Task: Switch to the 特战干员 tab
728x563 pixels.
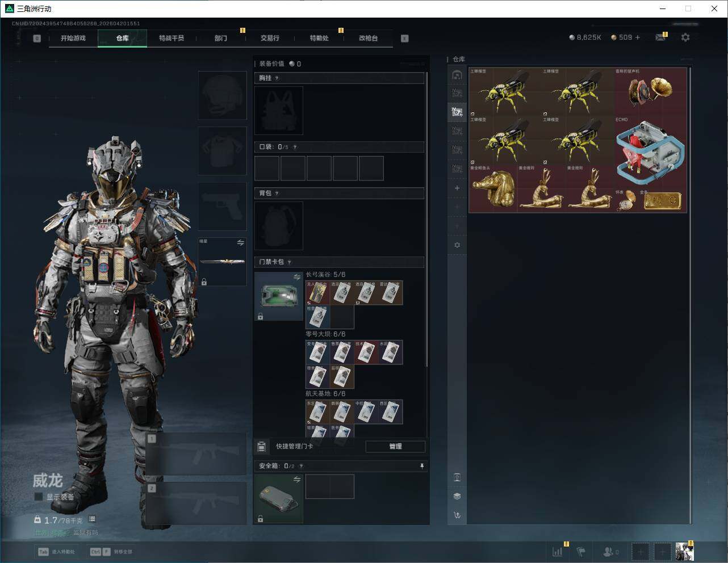Action: coord(171,38)
